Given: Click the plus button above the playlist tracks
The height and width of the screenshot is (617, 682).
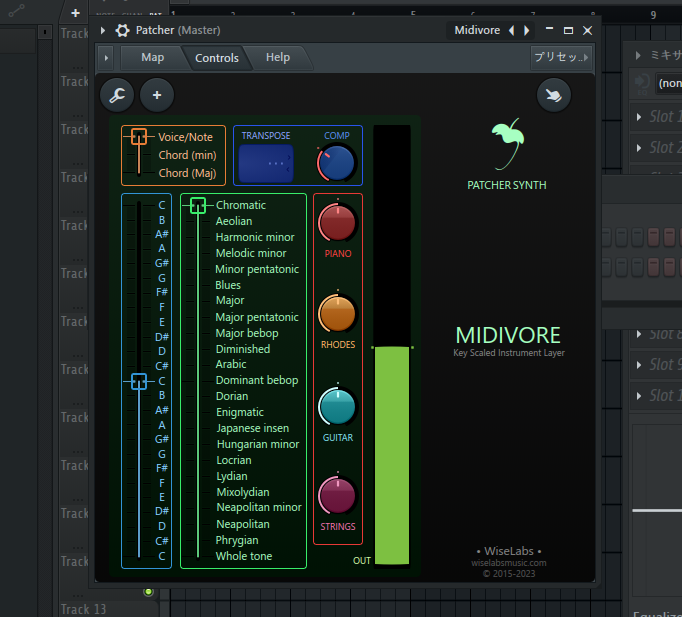Looking at the screenshot, I should pos(75,13).
